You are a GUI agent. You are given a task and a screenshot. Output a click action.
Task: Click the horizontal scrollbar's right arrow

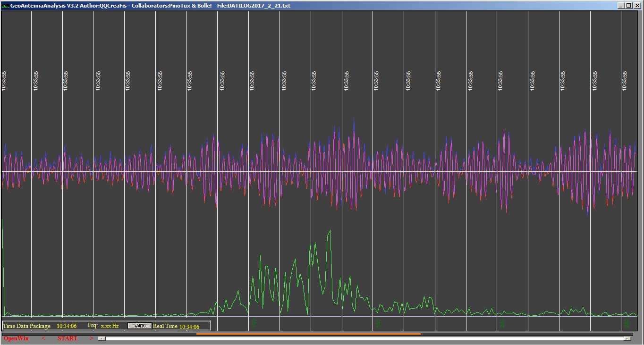[x=627, y=338]
